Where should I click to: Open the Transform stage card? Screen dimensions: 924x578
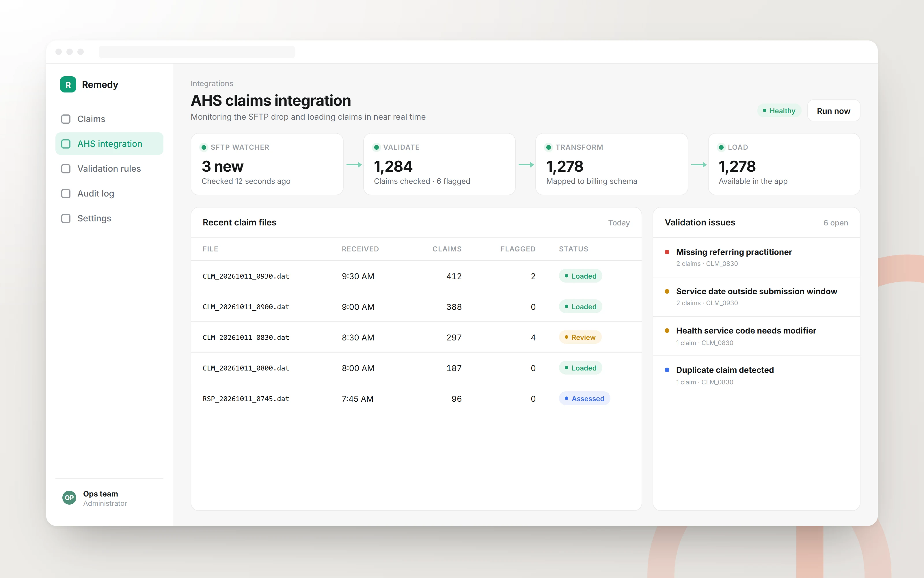tap(612, 164)
